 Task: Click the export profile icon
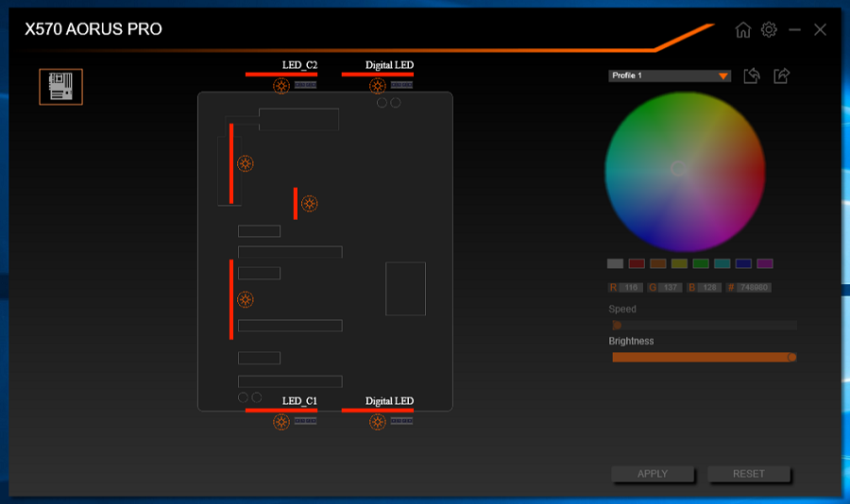click(782, 76)
